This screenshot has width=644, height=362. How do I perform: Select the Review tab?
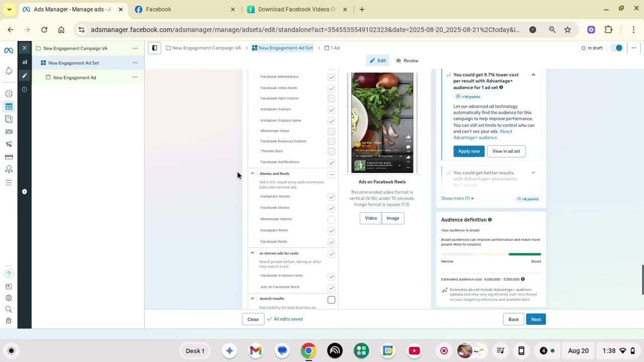click(x=407, y=61)
